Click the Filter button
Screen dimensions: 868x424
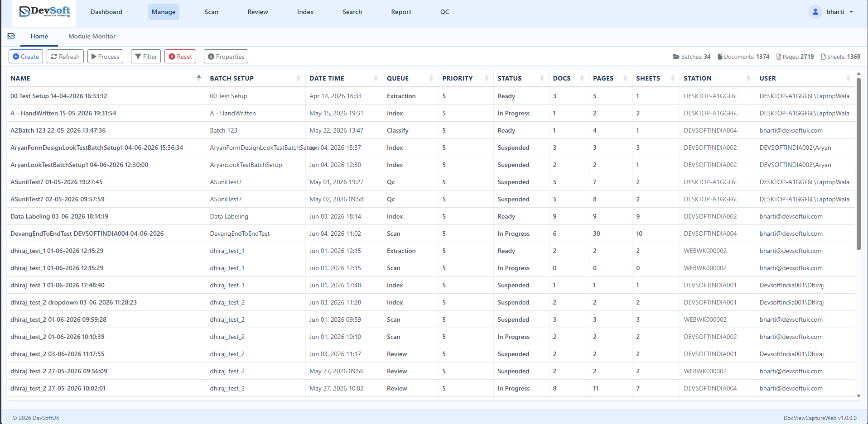coord(146,57)
